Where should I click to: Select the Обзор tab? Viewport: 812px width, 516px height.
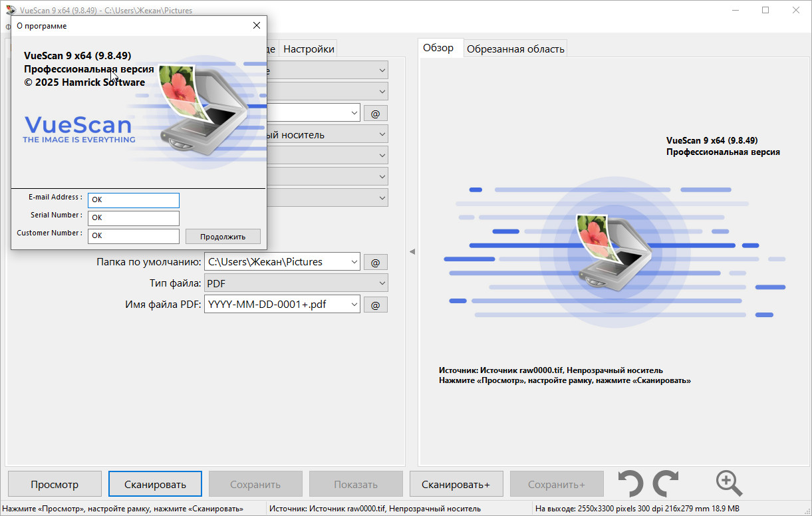pos(438,48)
